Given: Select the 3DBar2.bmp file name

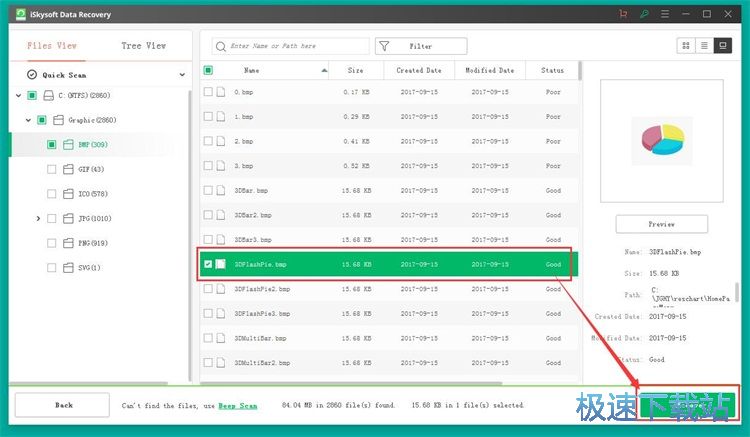Looking at the screenshot, I should (253, 215).
